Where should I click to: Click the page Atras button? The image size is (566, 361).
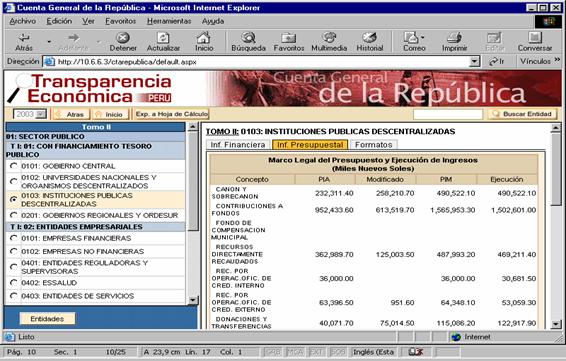(x=71, y=114)
